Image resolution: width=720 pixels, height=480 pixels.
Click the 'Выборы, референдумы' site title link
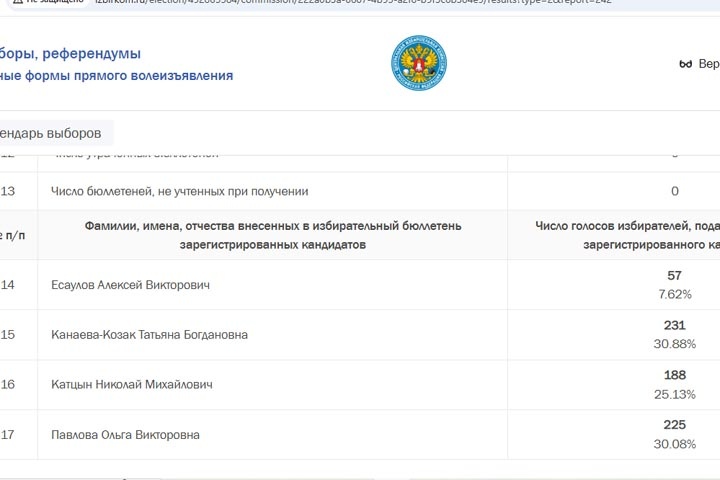(x=70, y=53)
